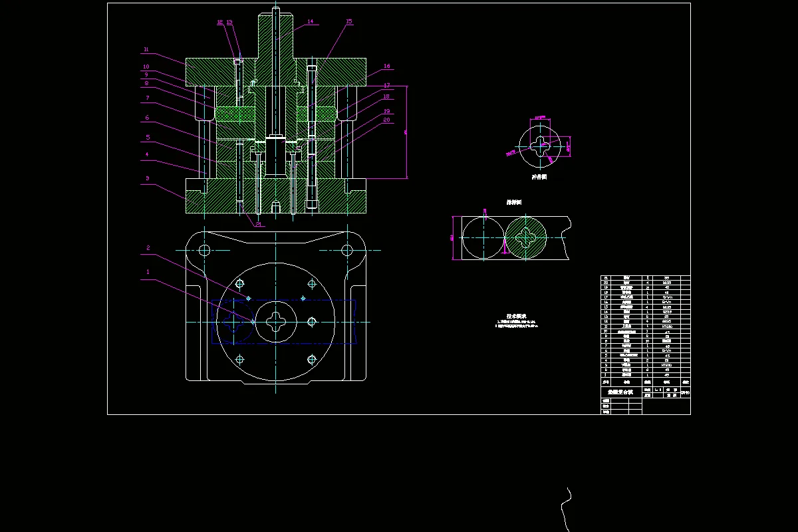Pick the balloon label 16
The image size is (798, 532).
click(387, 66)
